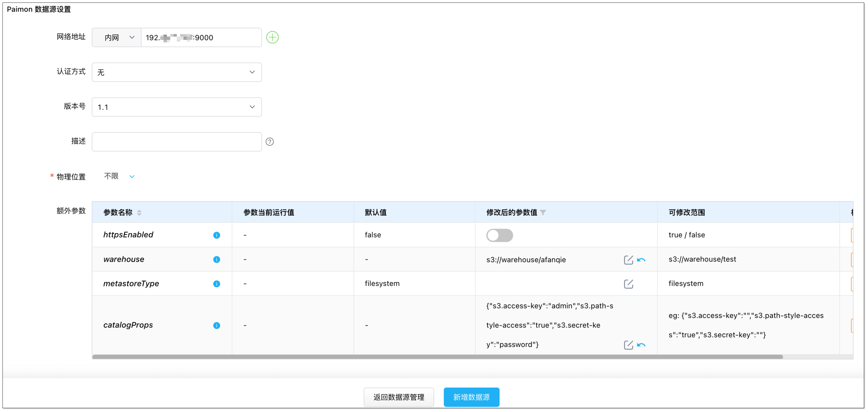Click the info icon beside warehouse parameter
Image resolution: width=868 pixels, height=412 pixels.
point(217,260)
